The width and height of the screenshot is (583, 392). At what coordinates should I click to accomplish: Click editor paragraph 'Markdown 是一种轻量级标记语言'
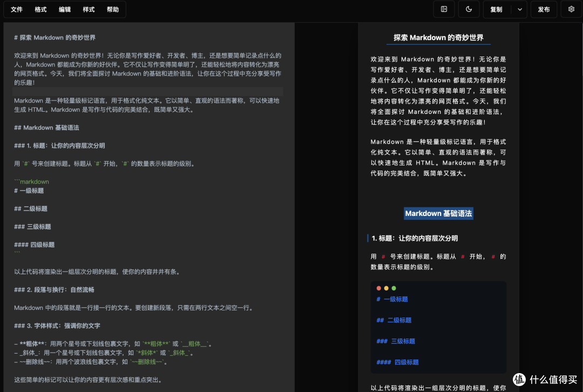[146, 105]
